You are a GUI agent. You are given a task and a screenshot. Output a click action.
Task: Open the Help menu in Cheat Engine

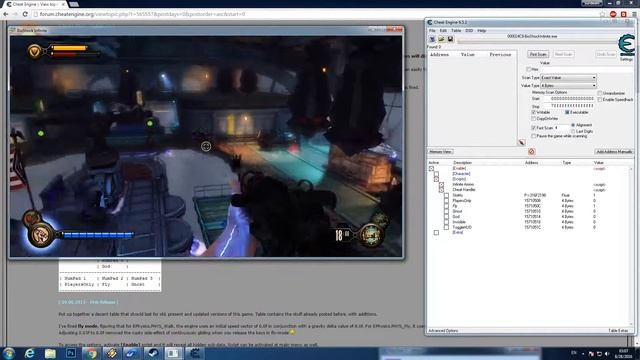coord(482,31)
